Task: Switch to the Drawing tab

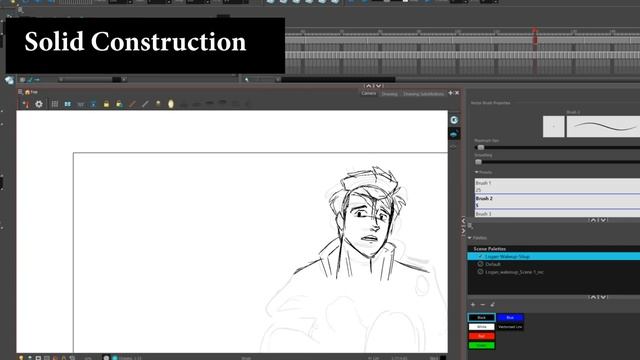Action: (389, 94)
